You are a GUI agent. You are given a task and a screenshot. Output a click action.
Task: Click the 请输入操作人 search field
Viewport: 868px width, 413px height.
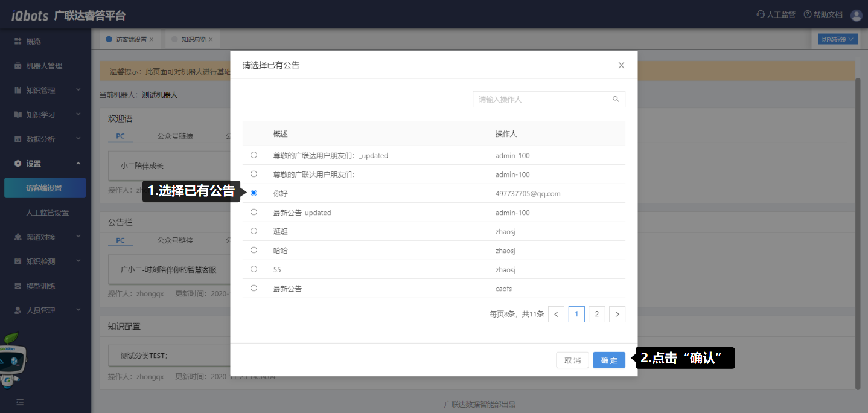(x=541, y=100)
